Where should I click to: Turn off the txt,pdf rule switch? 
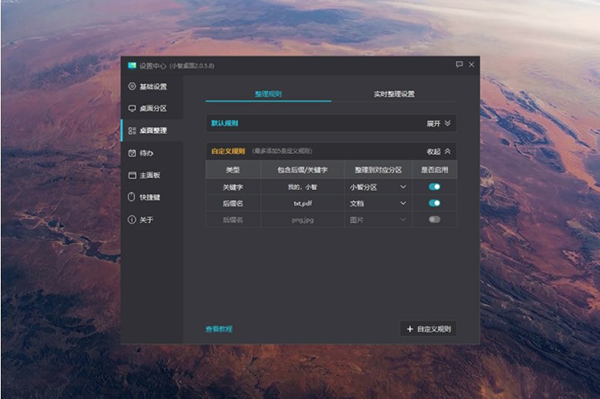pyautogui.click(x=434, y=203)
